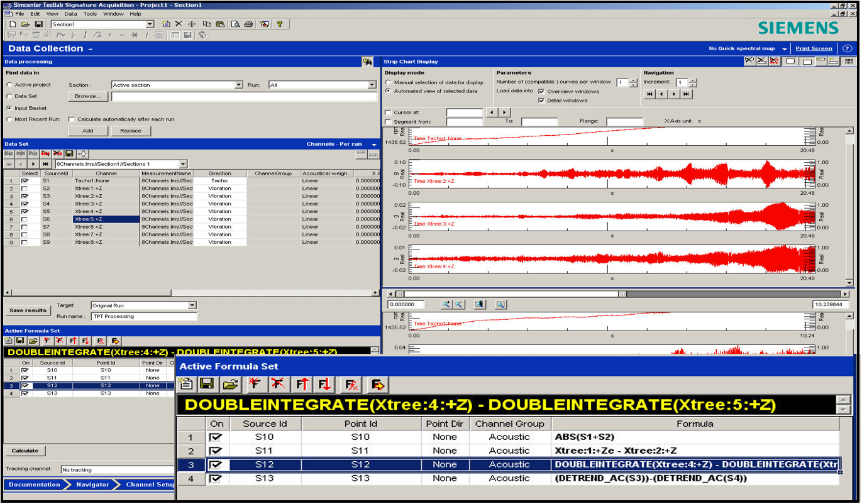The width and height of the screenshot is (862, 504).
Task: Click the Save icon in main toolbar
Action: pos(39,25)
